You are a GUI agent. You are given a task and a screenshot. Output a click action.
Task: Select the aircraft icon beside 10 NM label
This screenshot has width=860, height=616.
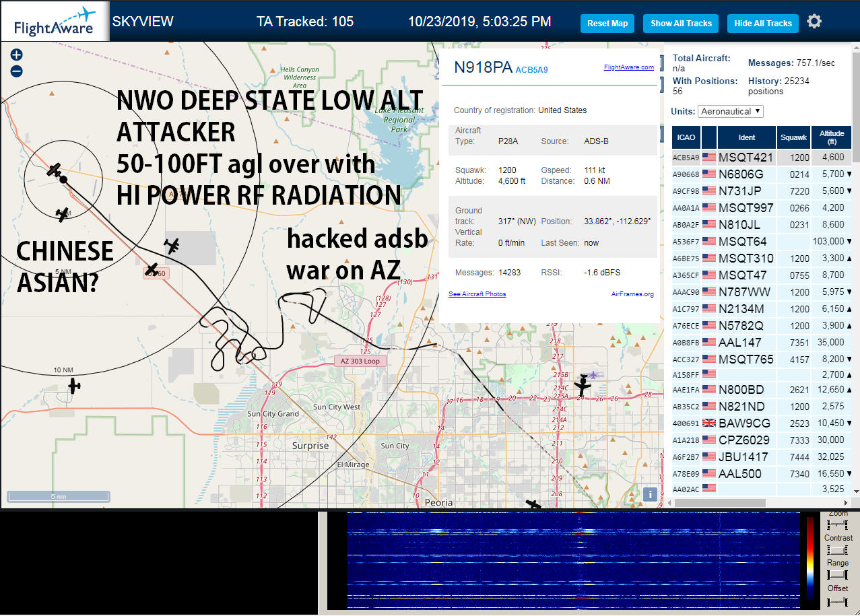point(73,386)
